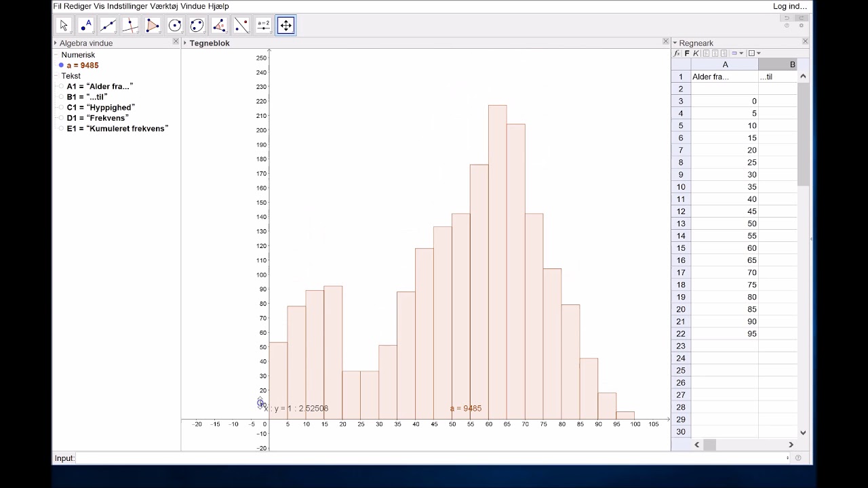The image size is (868, 488).
Task: Toggle spreadsheet fx input bar icon
Action: click(x=677, y=54)
